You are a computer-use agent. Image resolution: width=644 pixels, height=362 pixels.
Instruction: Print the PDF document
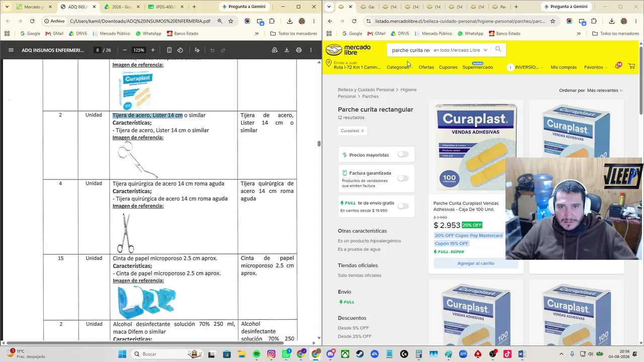[x=299, y=50]
